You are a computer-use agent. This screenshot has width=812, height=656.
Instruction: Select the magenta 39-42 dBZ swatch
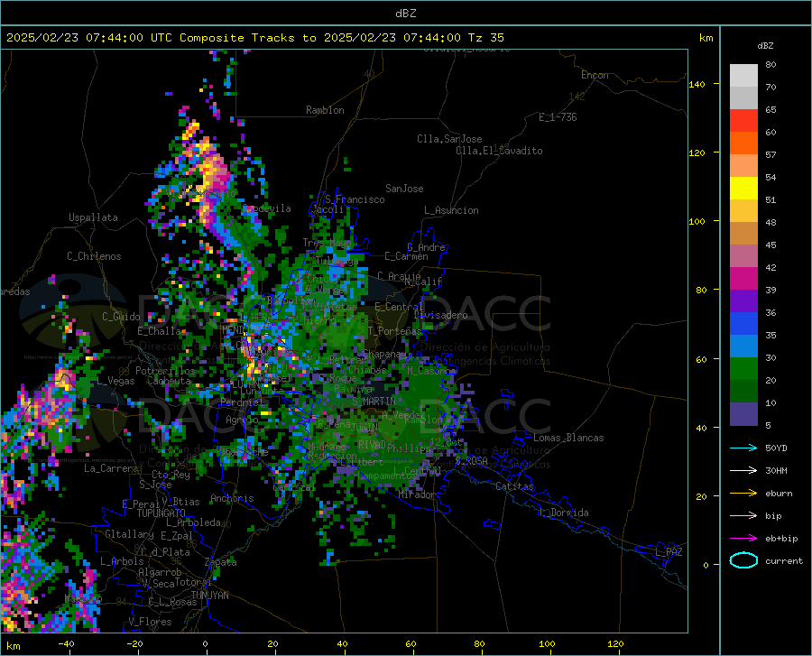[743, 279]
